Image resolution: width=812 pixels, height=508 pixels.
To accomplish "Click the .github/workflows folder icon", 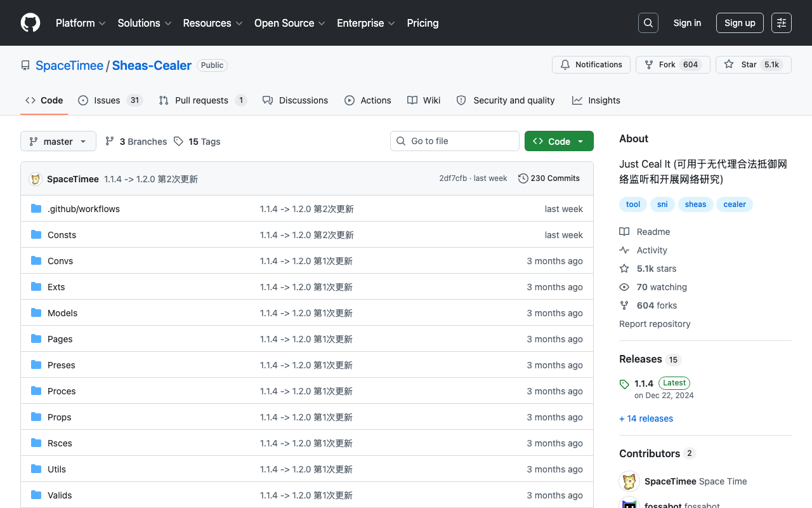I will tap(36, 209).
